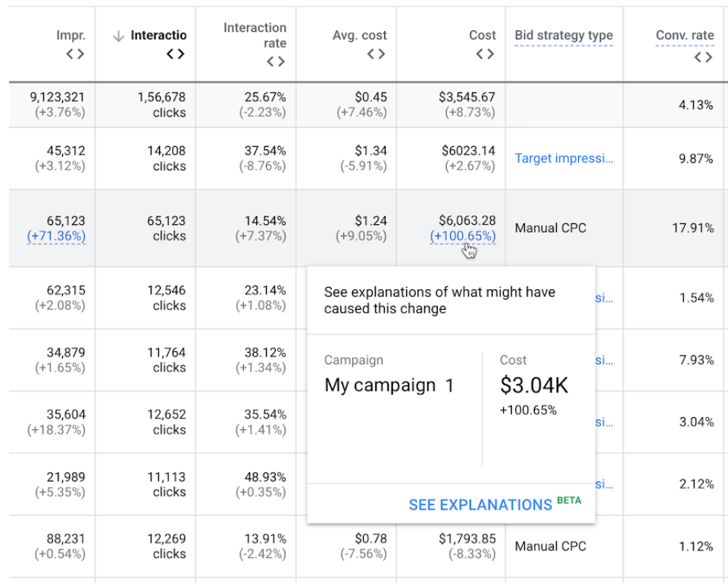Click the 12,652 clicks cell
728x583 pixels.
click(x=166, y=422)
